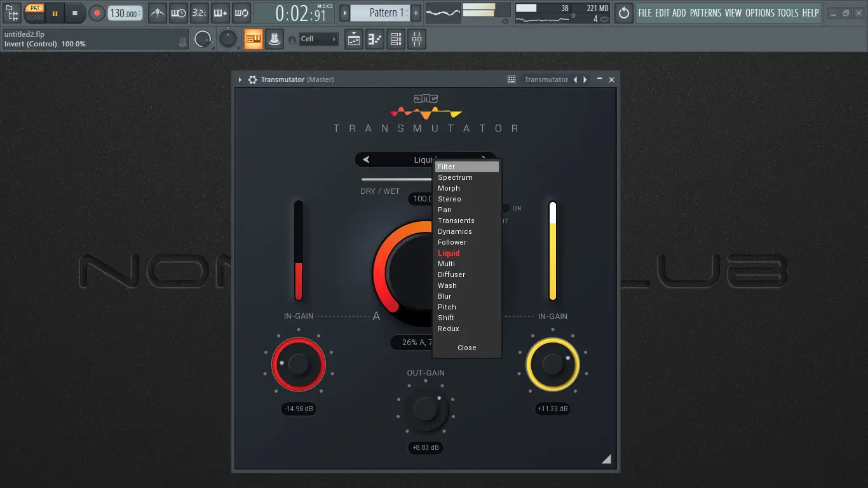
Task: Go to previous preset in title bar
Action: [x=575, y=79]
